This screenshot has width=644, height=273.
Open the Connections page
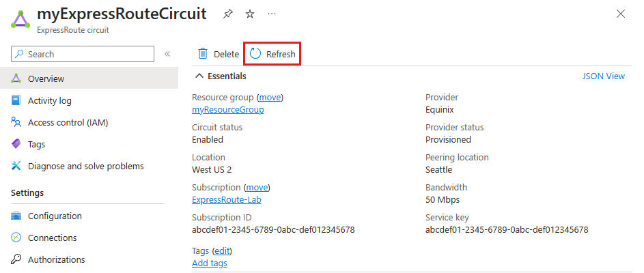click(52, 238)
